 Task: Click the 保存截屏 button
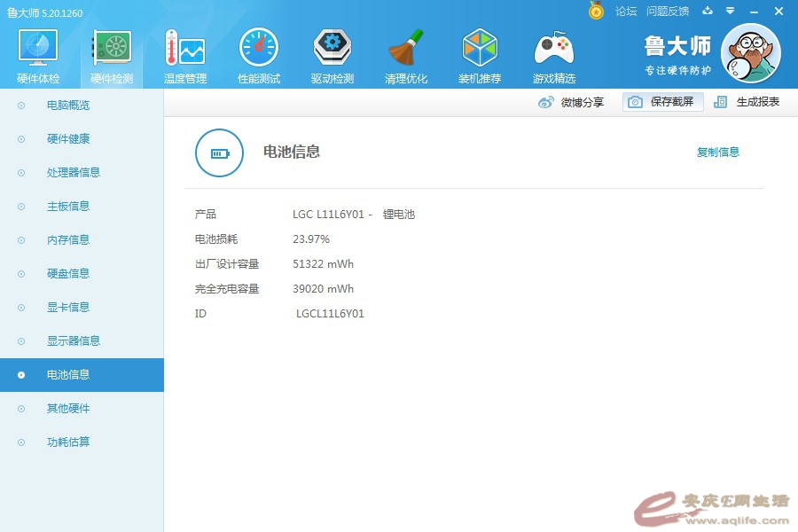click(663, 102)
